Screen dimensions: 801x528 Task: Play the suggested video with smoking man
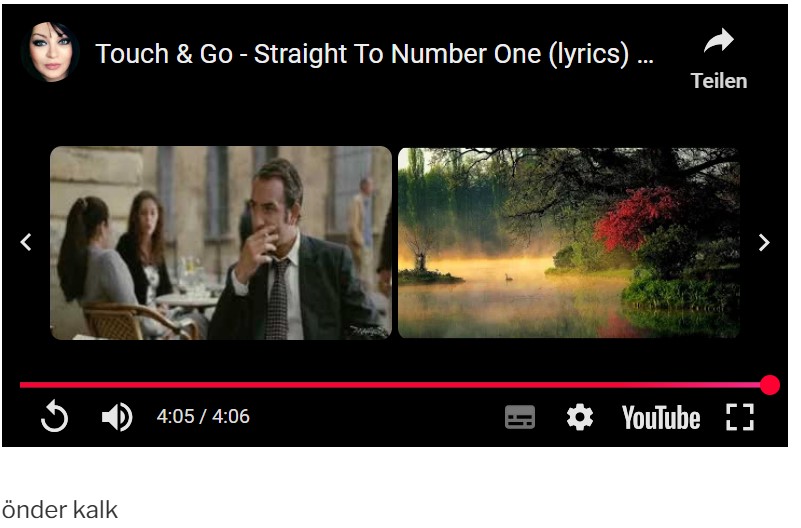pyautogui.click(x=221, y=243)
